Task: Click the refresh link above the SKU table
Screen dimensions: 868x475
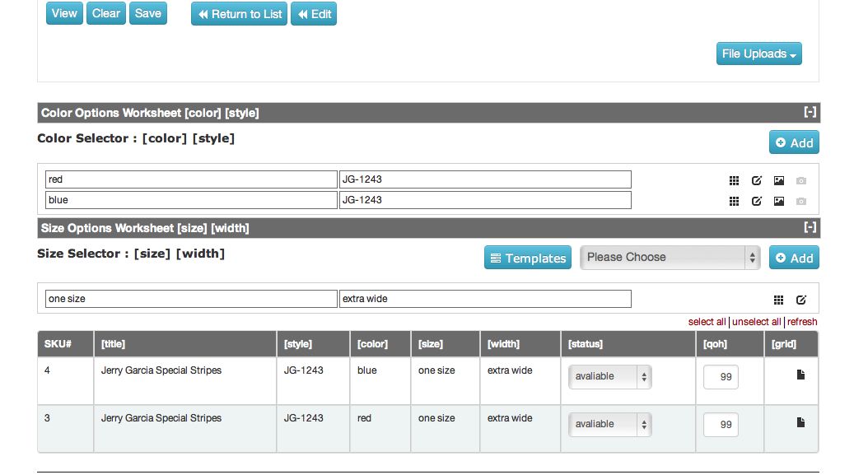Action: click(802, 322)
